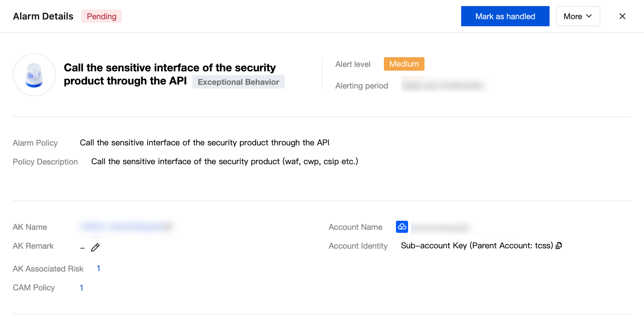
Task: Click the Alarm Details header title
Action: [x=43, y=16]
